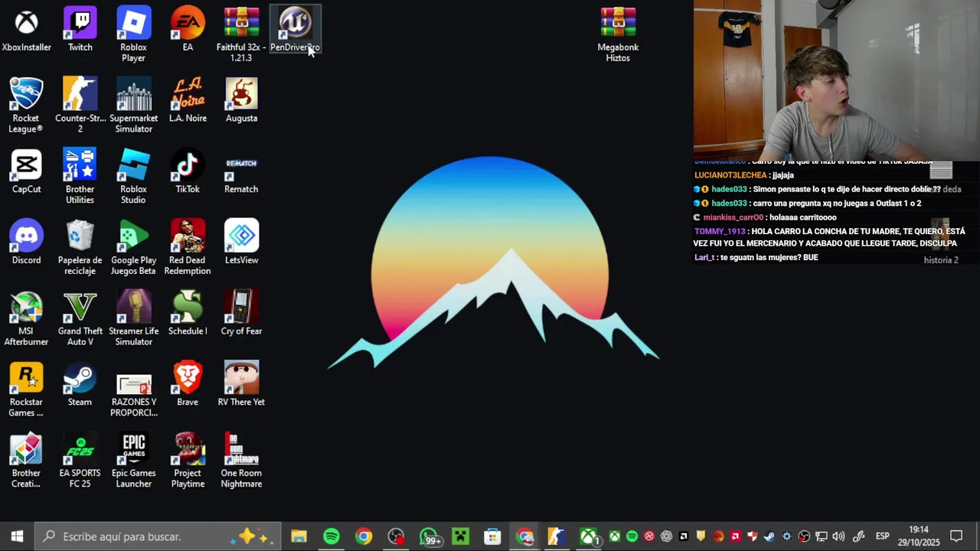Launch TikTok desktop shortcut
Screen dimensions: 980x551
click(x=188, y=172)
